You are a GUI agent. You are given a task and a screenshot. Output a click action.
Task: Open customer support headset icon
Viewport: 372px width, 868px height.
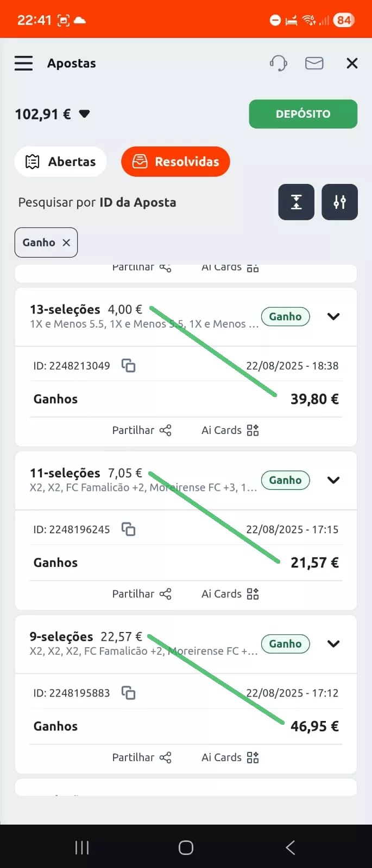[278, 63]
